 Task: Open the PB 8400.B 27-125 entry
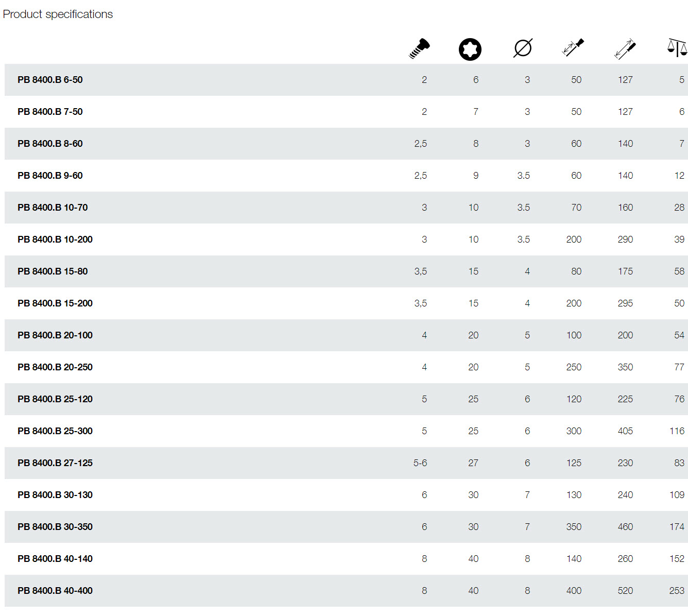coord(55,463)
